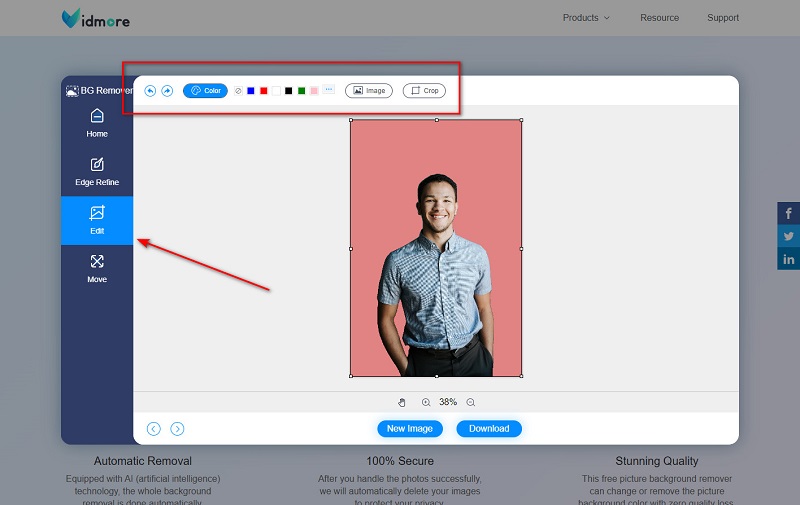Switch to the Edge Refine tab
Screen dimensions: 800x505
(97, 172)
